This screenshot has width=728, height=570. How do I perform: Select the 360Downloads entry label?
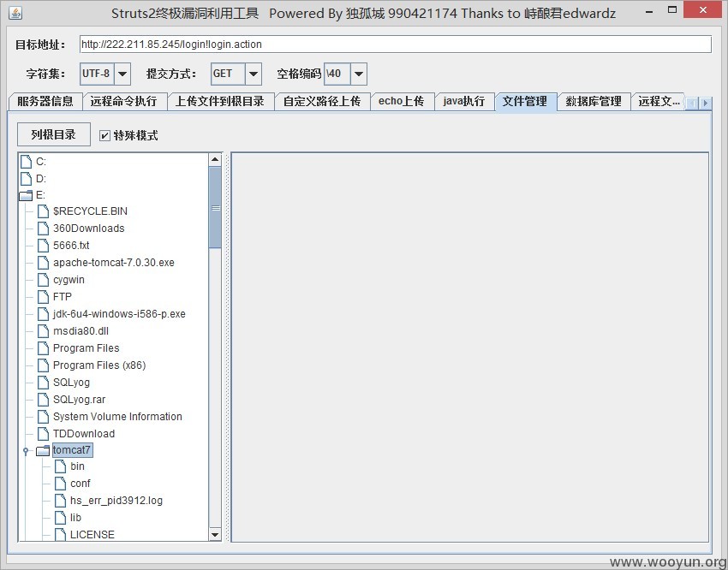coord(89,229)
